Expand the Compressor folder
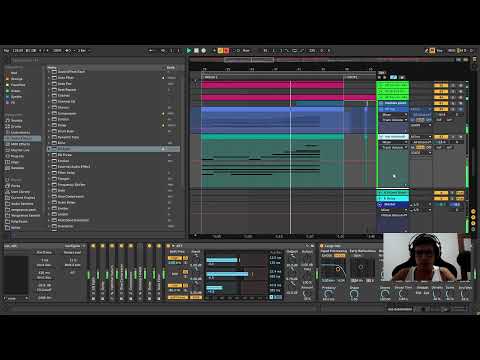 point(49,114)
